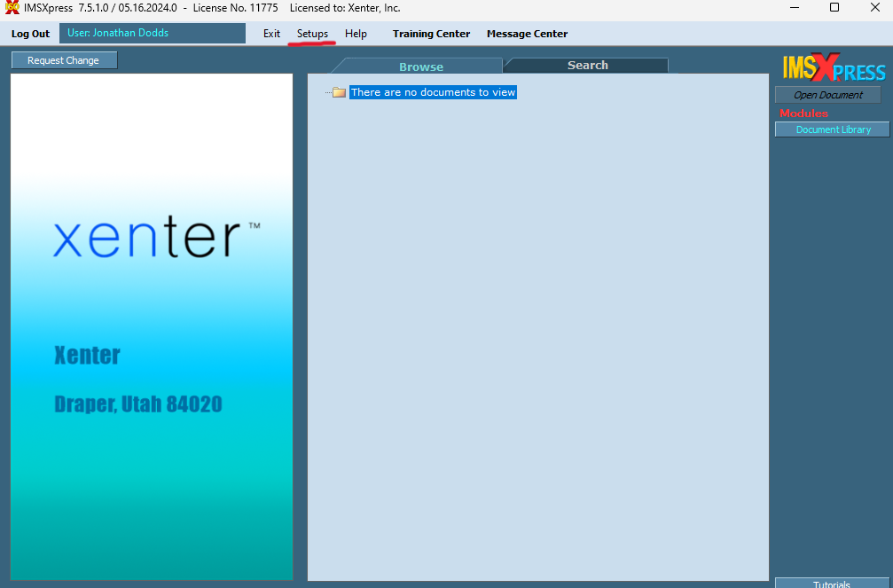Open the Training Center

coord(431,34)
